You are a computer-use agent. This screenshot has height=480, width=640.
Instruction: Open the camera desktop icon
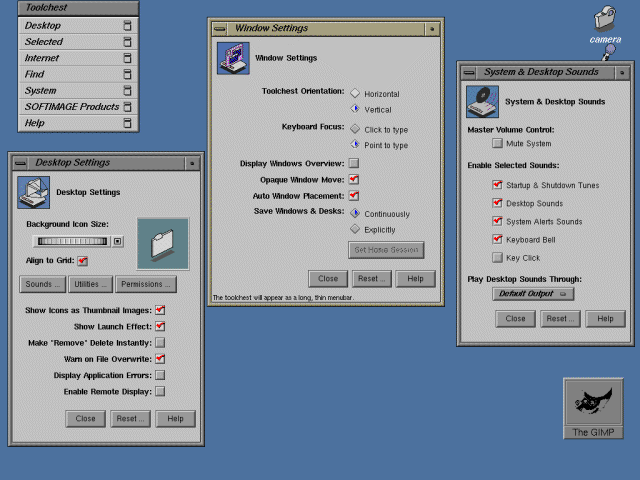click(604, 20)
